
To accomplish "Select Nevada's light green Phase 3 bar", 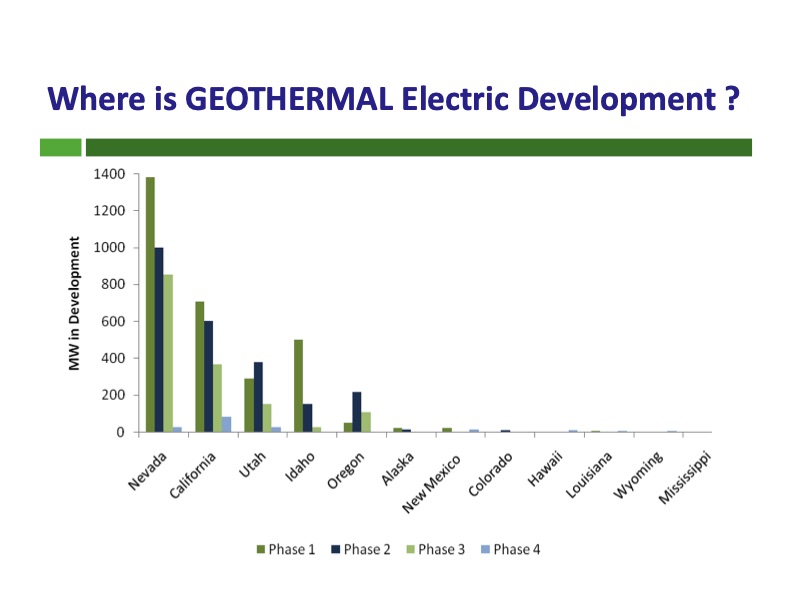I will 168,353.
